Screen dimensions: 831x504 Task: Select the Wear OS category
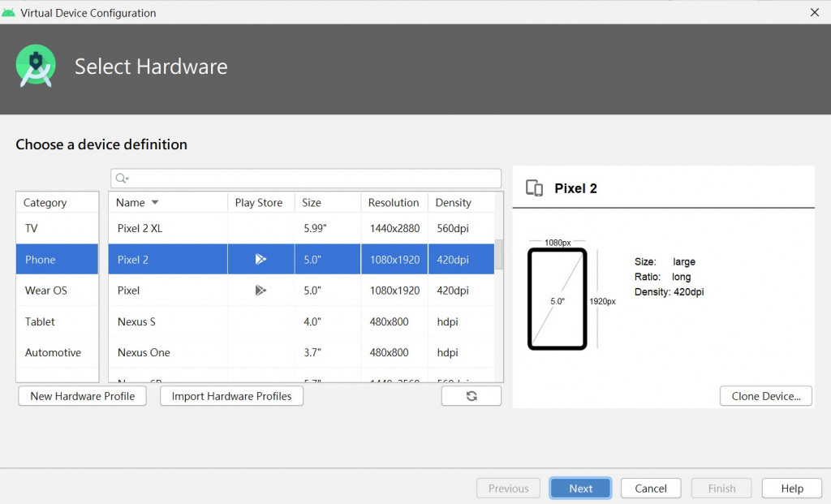(58, 291)
